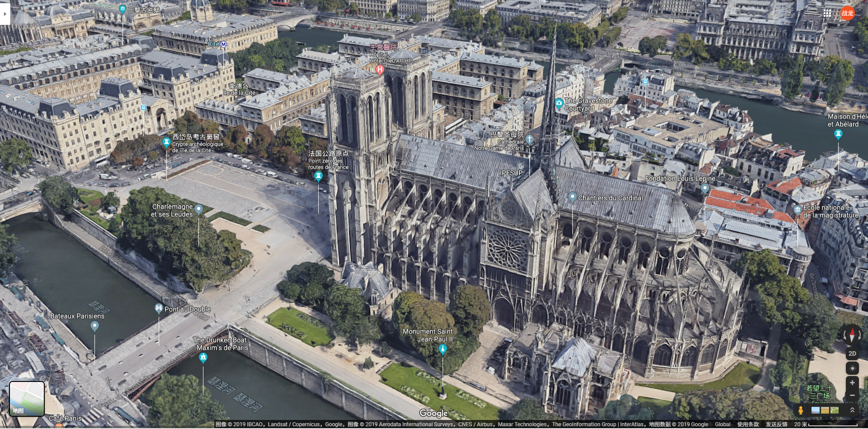Open the 战龙 account avatar menu
Screen dimensions: 868x429
click(x=847, y=14)
